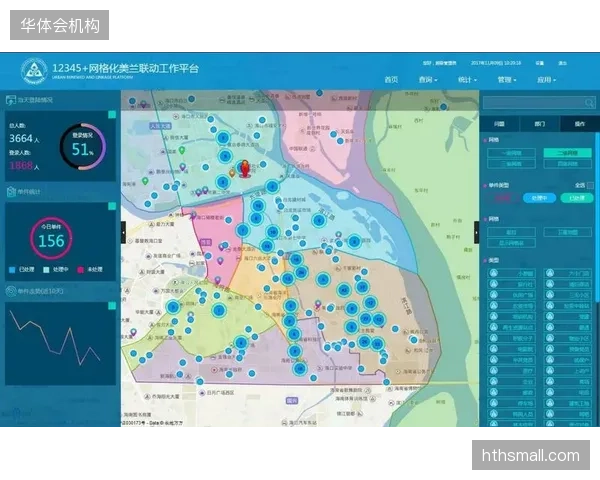Click the map cluster marker labeled 42

[344, 290]
